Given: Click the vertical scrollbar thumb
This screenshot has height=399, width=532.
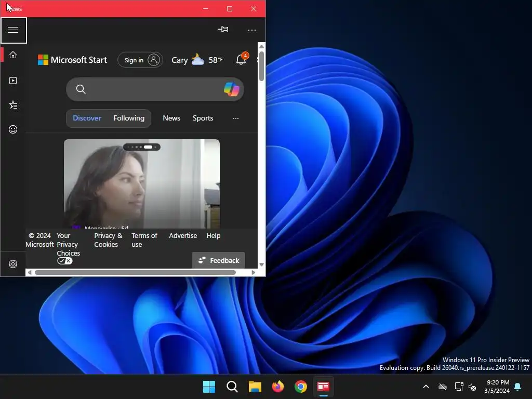Looking at the screenshot, I should [x=261, y=66].
